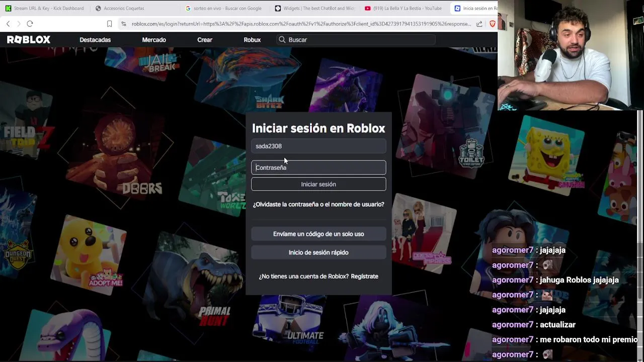Open Crear in Roblox navigation
Screen dimensions: 644x362
[x=205, y=40]
